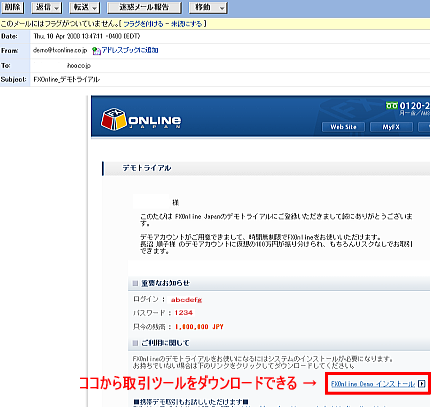The height and width of the screenshot is (407, 431).
Task: Click the デモトライアル heading
Action: [x=147, y=168]
